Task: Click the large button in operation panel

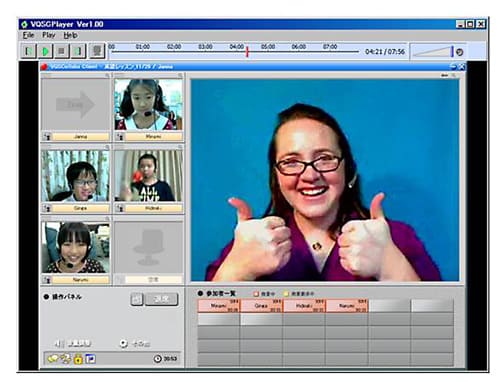Action: [x=162, y=299]
